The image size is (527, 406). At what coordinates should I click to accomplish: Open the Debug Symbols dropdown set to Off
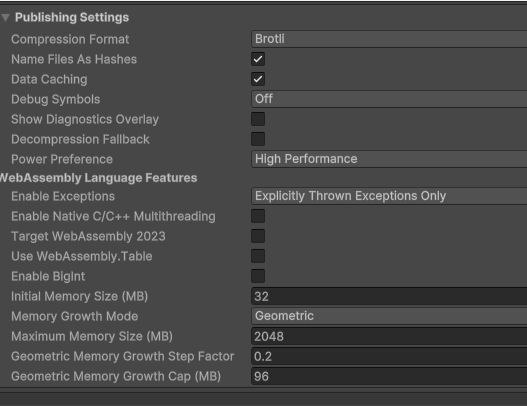coord(389,99)
